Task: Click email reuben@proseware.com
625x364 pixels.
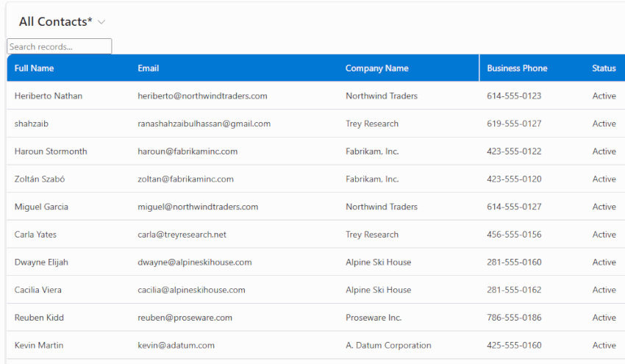Action: 185,318
